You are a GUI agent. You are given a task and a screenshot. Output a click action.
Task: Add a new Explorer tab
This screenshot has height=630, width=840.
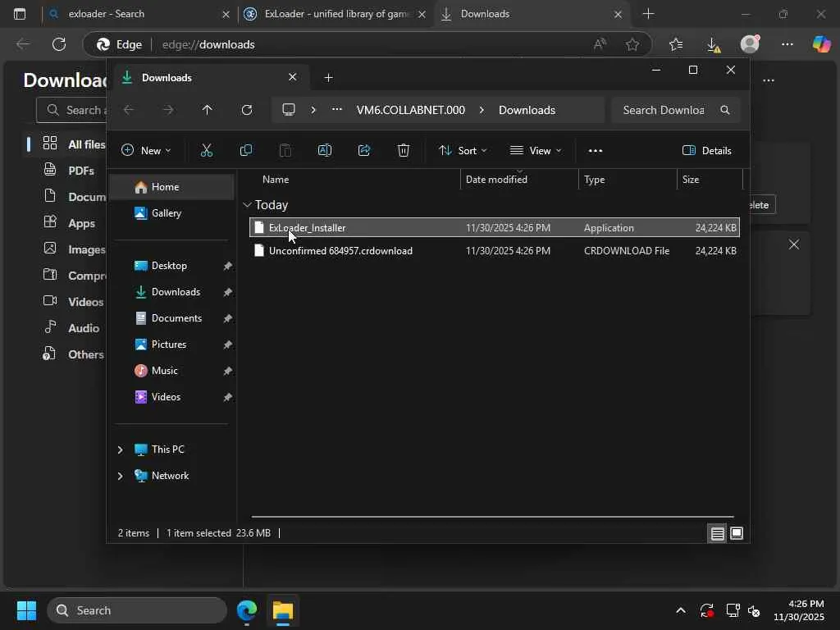328,78
